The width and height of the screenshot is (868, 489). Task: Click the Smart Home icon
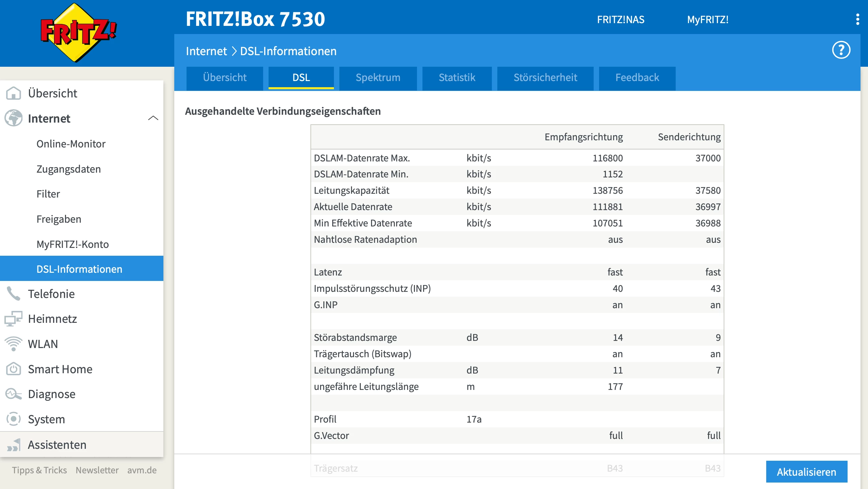coord(14,369)
